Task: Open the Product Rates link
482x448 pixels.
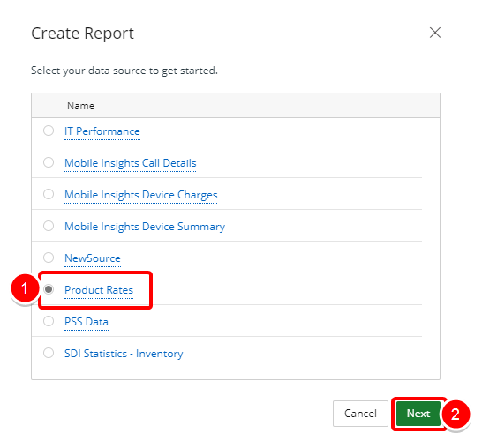Action: point(99,290)
